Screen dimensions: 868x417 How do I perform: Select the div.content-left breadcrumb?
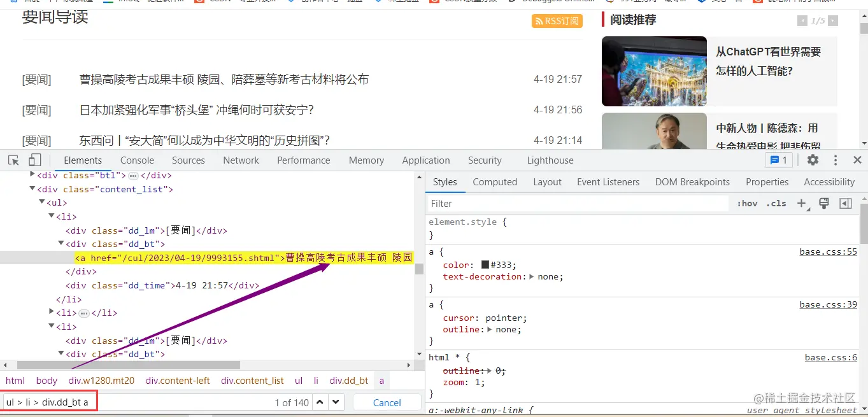click(178, 381)
